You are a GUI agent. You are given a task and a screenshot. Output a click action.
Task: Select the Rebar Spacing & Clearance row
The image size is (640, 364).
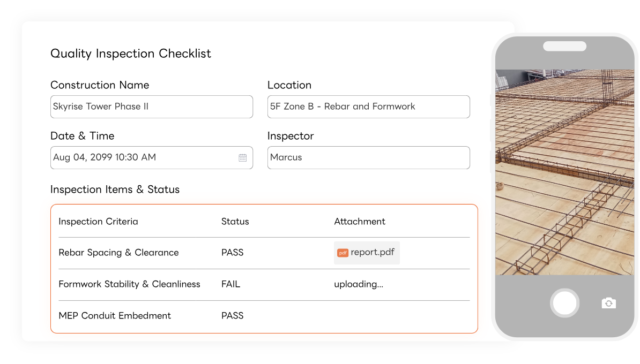pyautogui.click(x=264, y=253)
